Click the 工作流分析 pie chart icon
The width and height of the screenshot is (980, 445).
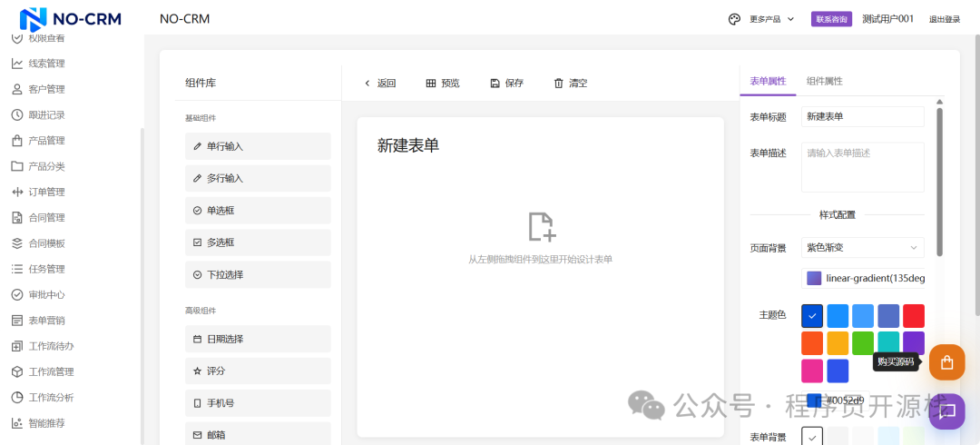(17, 398)
